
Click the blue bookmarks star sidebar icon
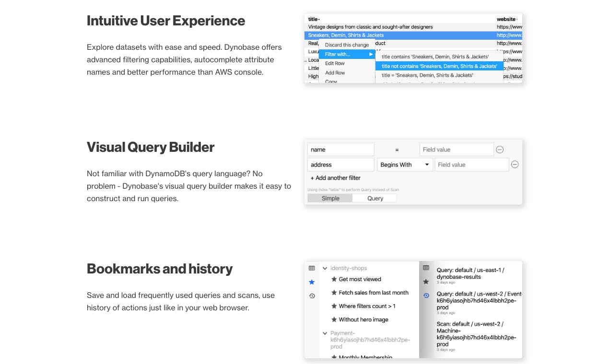pyautogui.click(x=312, y=282)
